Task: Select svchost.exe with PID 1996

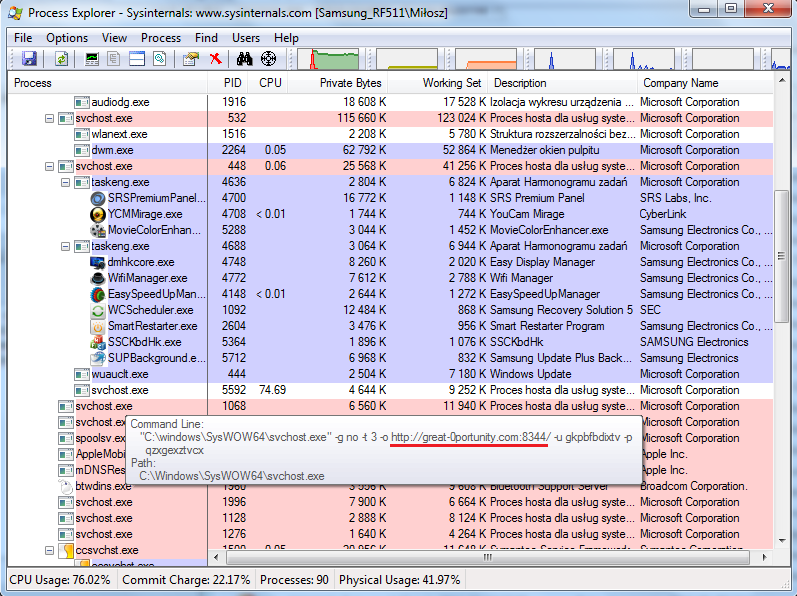Action: (390, 503)
